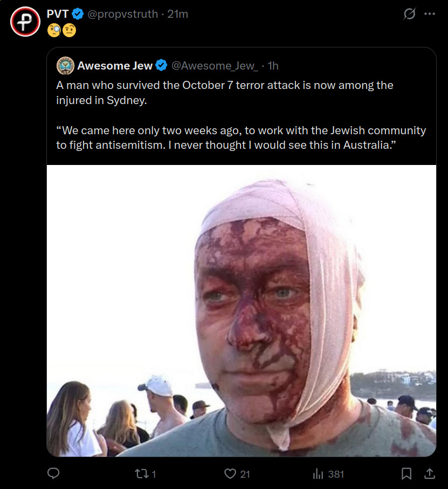Click the 21m post timestamp

[x=178, y=14]
